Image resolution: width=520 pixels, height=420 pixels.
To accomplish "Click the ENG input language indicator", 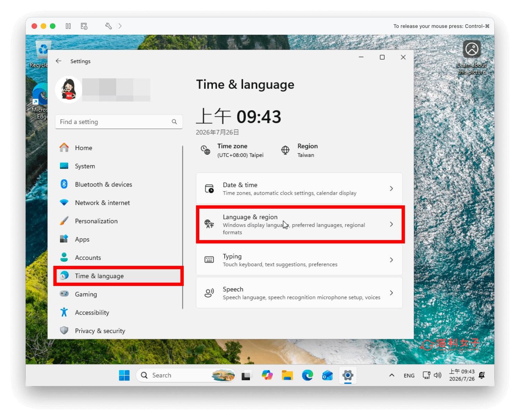I will click(x=409, y=375).
